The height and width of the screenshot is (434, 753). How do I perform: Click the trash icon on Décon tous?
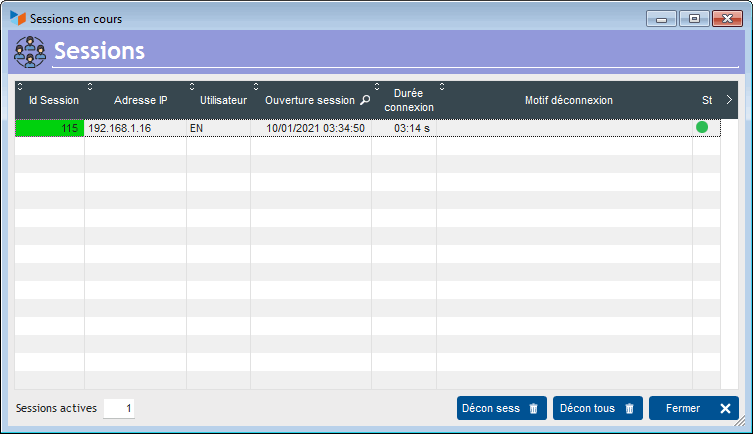tap(629, 408)
